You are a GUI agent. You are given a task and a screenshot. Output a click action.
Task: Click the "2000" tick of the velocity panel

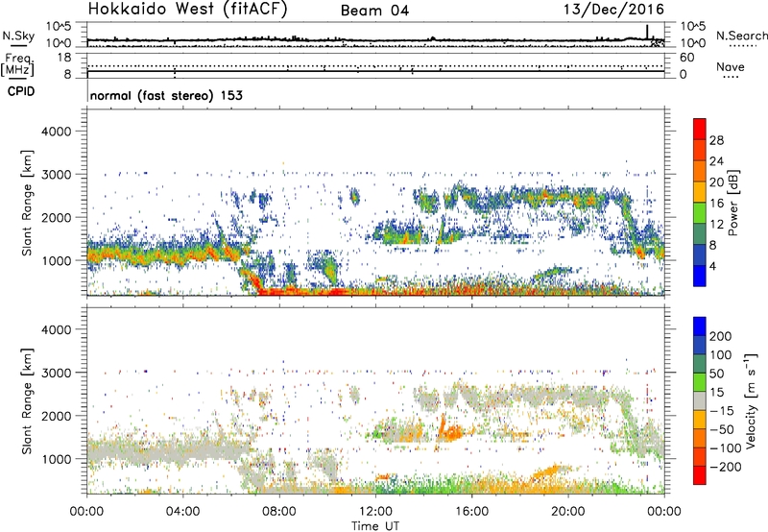click(56, 416)
